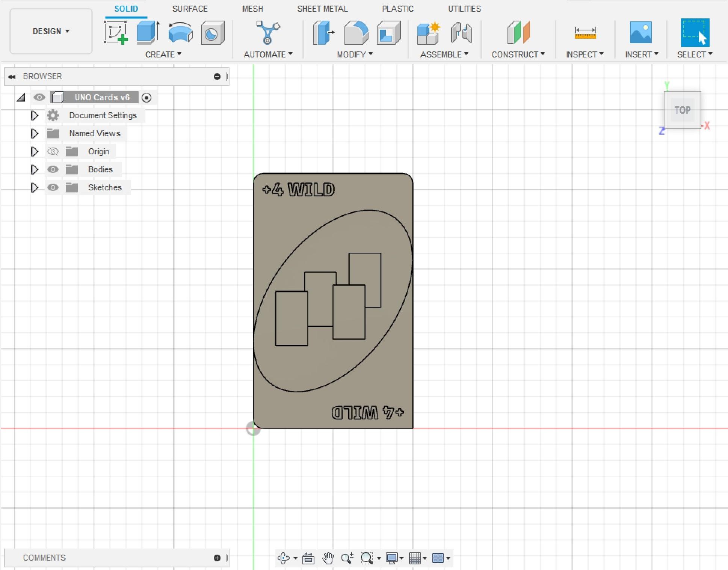Select the Pan hand tool
The height and width of the screenshot is (570, 728).
coord(328,558)
